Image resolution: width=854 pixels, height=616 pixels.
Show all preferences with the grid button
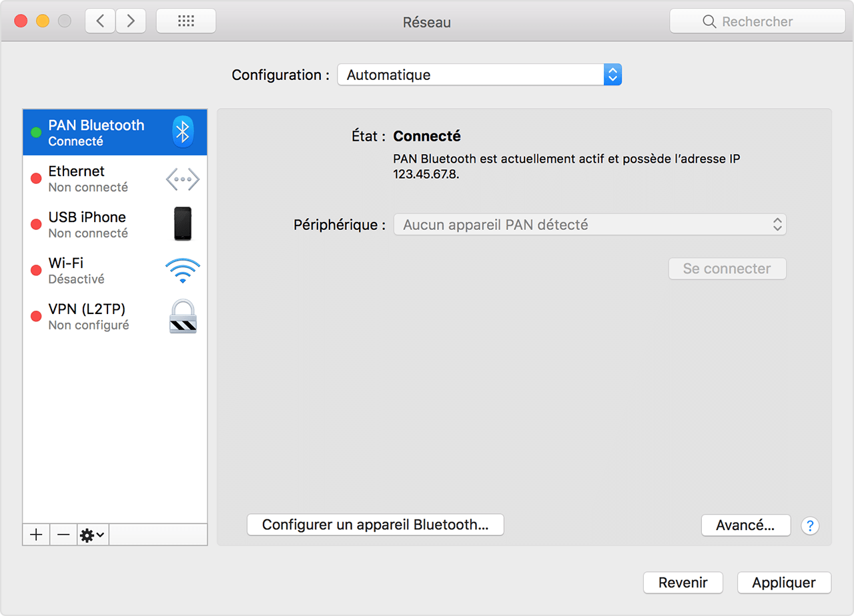186,21
